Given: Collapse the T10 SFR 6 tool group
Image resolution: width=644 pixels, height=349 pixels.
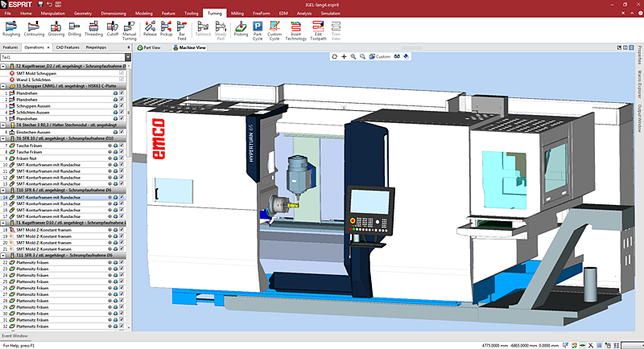Looking at the screenshot, I should [3, 191].
